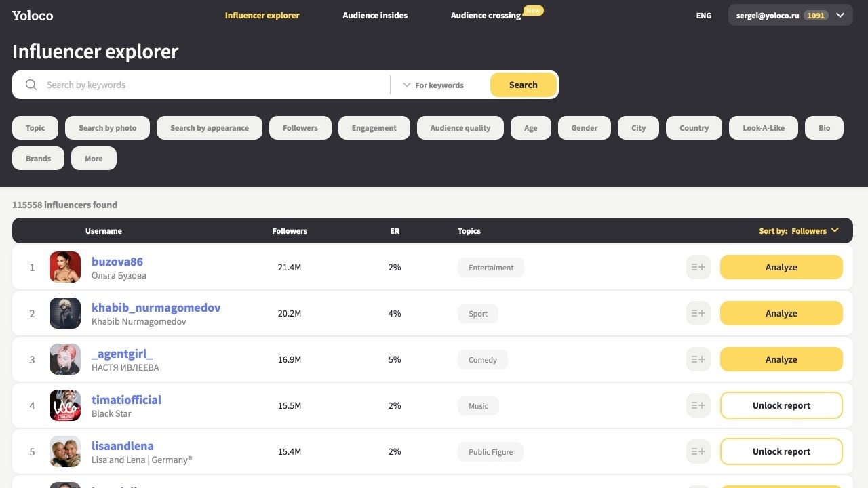Open buzova86 profile picture
Viewport: 868px width, 488px height.
pyautogui.click(x=65, y=267)
